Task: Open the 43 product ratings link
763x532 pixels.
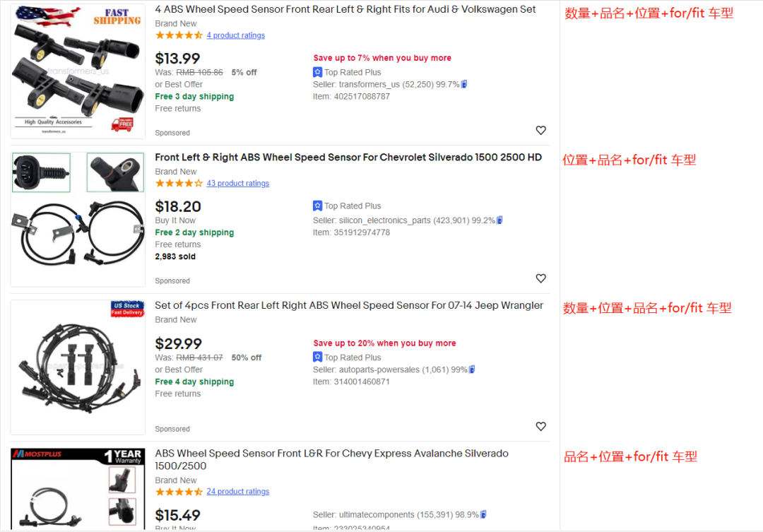Action: [x=238, y=184]
